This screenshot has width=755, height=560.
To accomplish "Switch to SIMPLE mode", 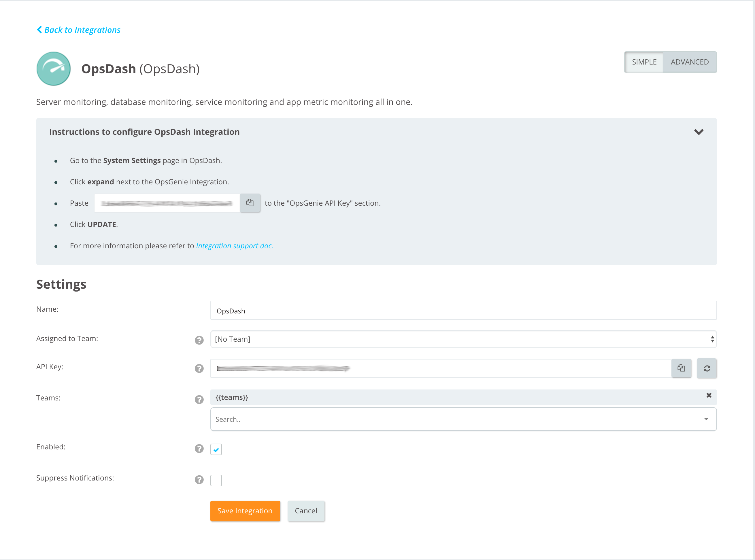I will [644, 62].
